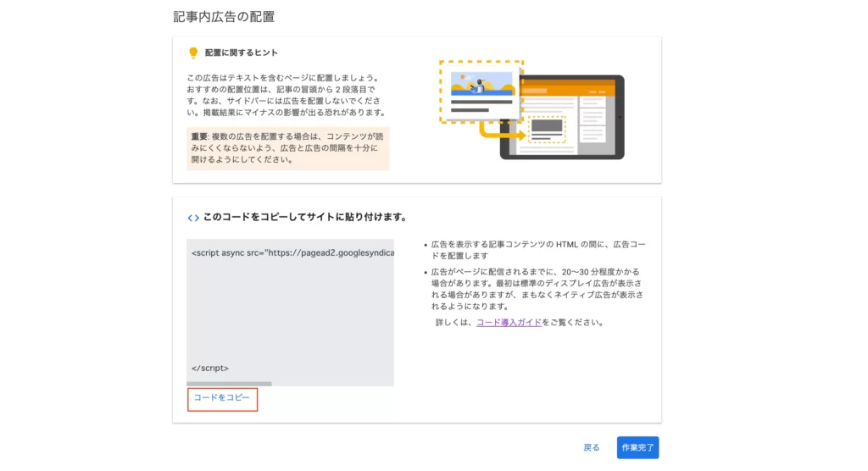Click the 重要 highlighted notice box
868x471 pixels.
point(288,147)
